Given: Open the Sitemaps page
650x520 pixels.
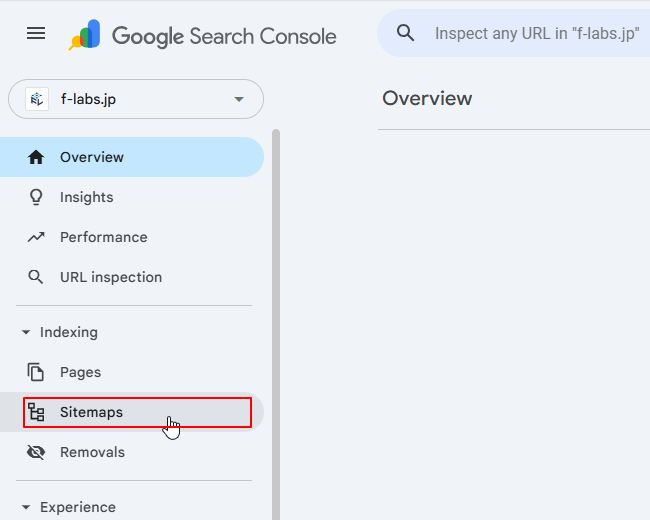Looking at the screenshot, I should pos(132,412).
